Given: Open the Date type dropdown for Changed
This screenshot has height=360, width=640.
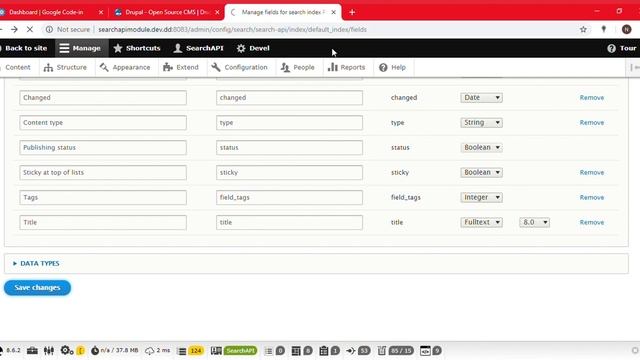Looking at the screenshot, I should pyautogui.click(x=481, y=98).
